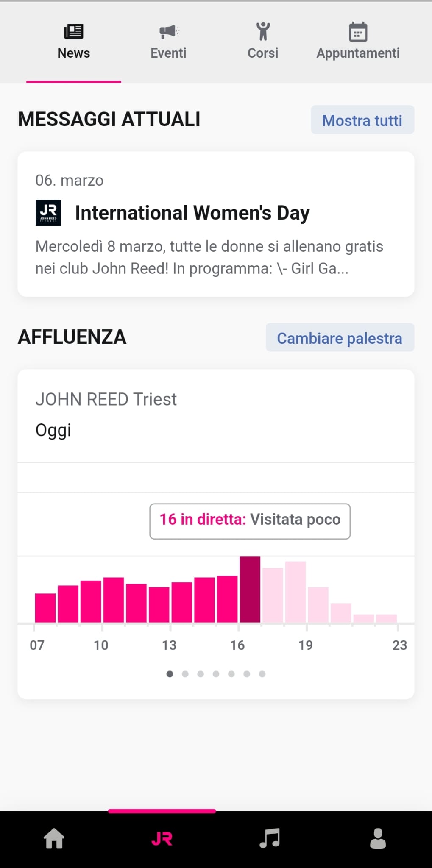Click the Corsi tab label

click(263, 53)
